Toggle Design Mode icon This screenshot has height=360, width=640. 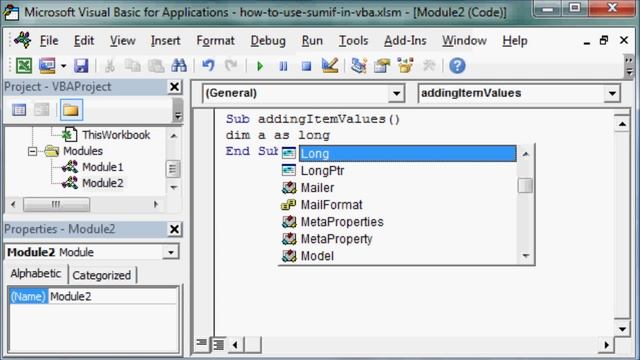point(330,65)
